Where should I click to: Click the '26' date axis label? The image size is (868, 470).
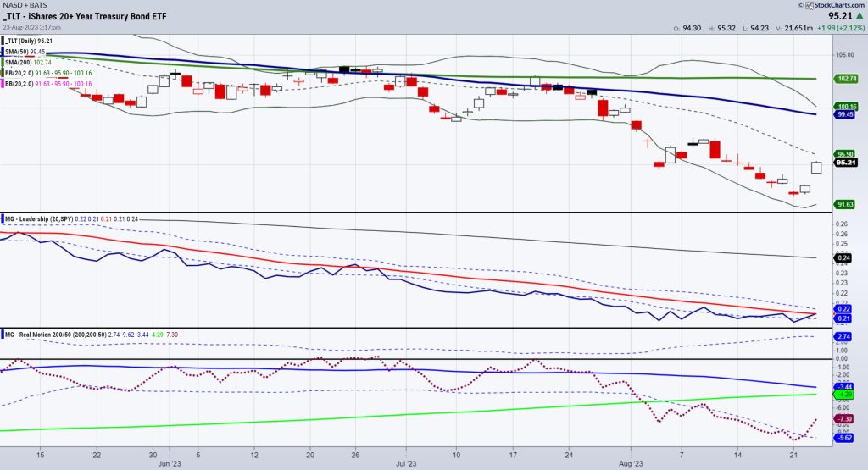355,455
